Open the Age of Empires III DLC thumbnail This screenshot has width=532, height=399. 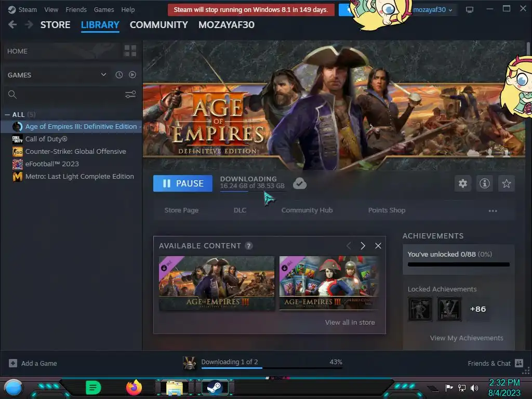pyautogui.click(x=217, y=283)
